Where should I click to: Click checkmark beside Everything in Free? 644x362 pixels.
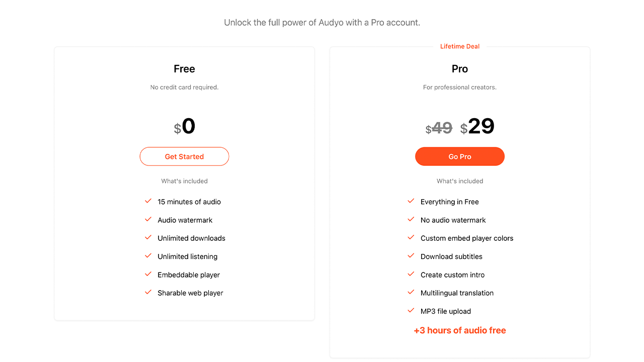click(x=411, y=201)
